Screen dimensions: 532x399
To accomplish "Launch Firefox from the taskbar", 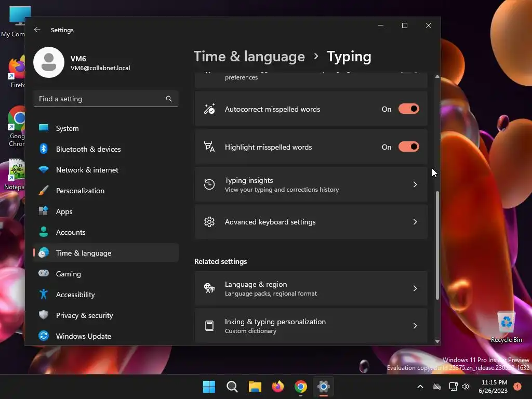I will (278, 387).
